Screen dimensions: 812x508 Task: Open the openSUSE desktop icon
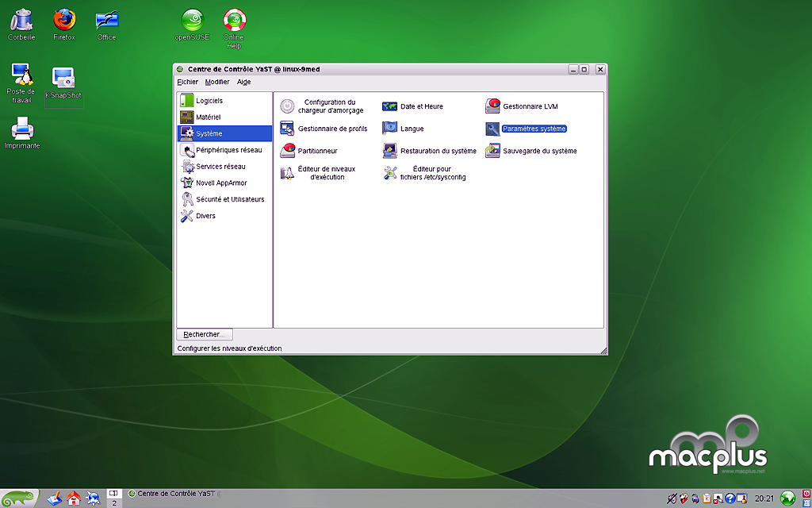[x=192, y=25]
